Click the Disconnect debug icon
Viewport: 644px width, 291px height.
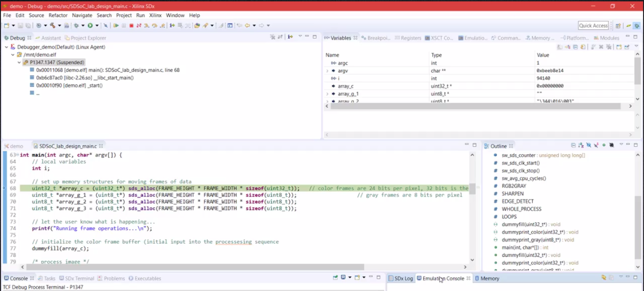click(x=138, y=25)
